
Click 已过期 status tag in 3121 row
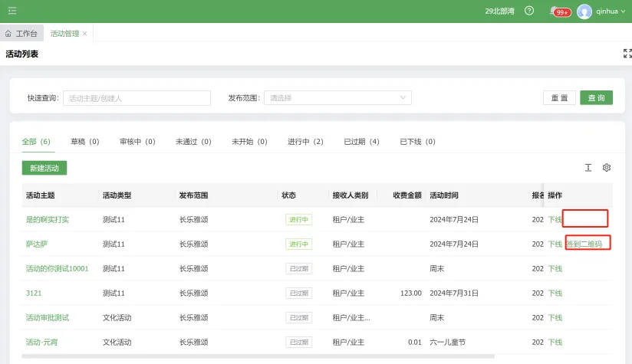298,293
